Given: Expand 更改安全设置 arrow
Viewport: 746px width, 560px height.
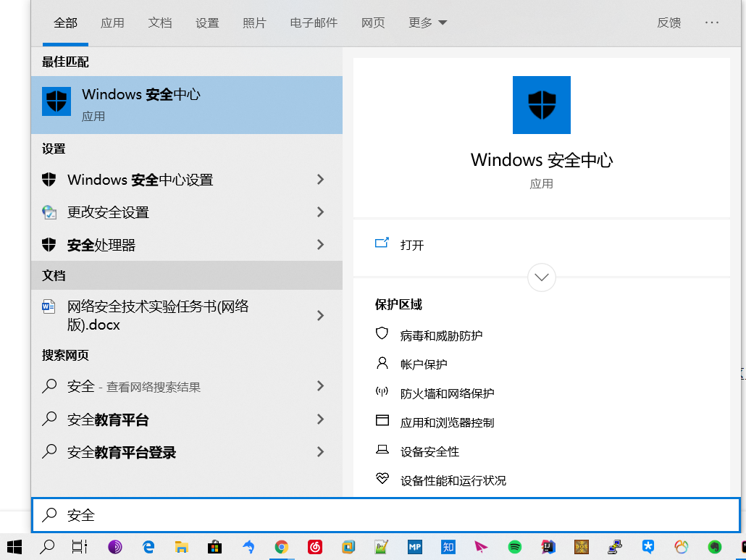Looking at the screenshot, I should pyautogui.click(x=320, y=212).
